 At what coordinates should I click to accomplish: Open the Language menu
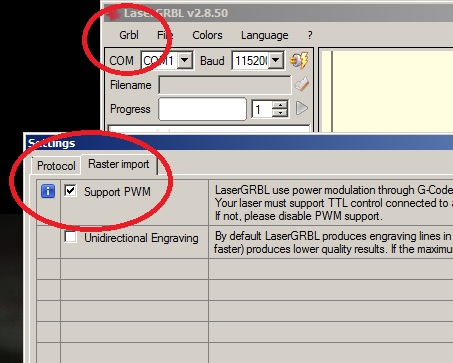265,35
